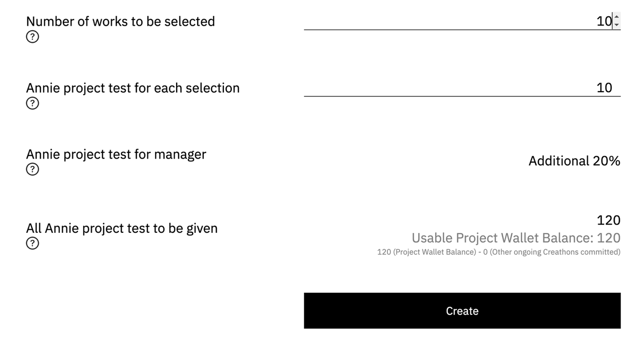Click help icon under Number of works

click(32, 37)
